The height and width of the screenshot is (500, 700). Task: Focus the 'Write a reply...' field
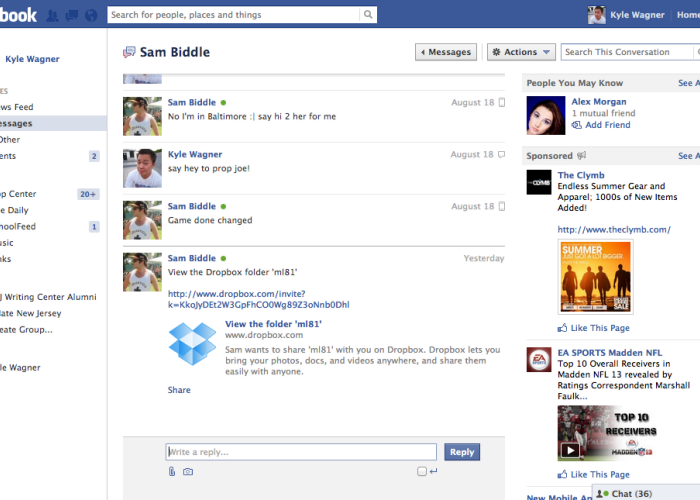[x=301, y=452]
